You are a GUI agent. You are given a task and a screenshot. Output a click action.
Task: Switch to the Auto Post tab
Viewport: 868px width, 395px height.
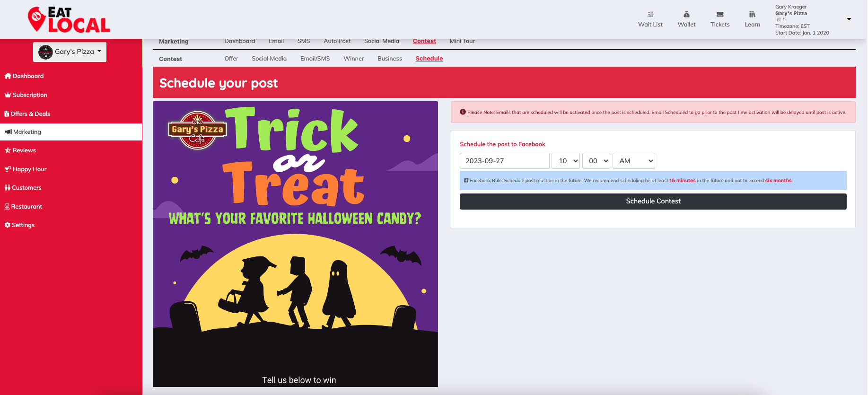click(x=337, y=41)
